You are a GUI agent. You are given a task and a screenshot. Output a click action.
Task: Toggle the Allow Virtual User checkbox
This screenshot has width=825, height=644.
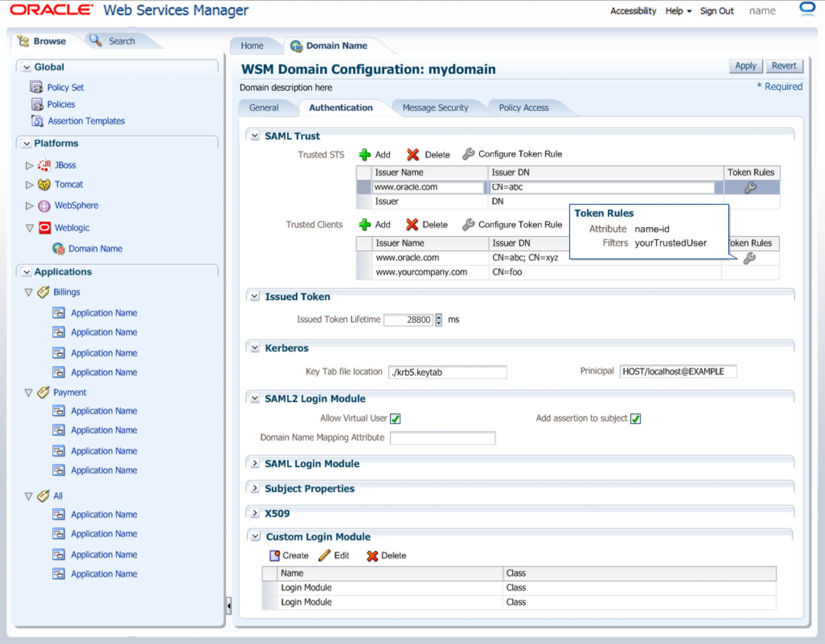coord(395,418)
